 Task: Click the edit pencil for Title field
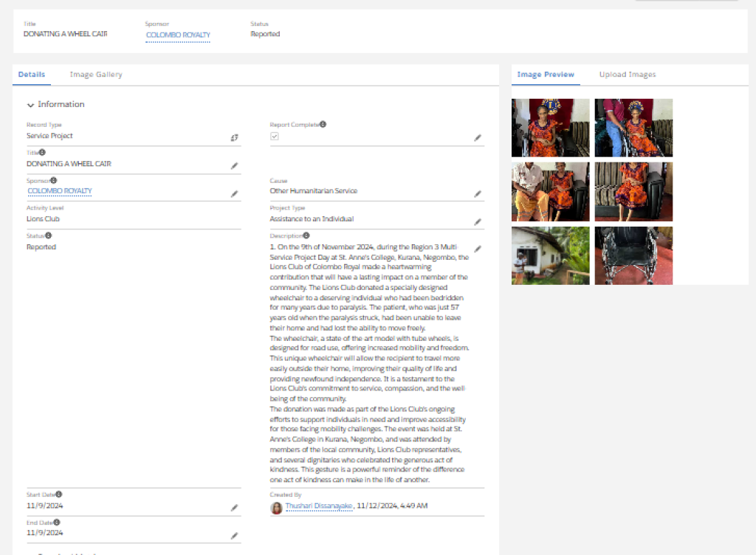tap(234, 166)
